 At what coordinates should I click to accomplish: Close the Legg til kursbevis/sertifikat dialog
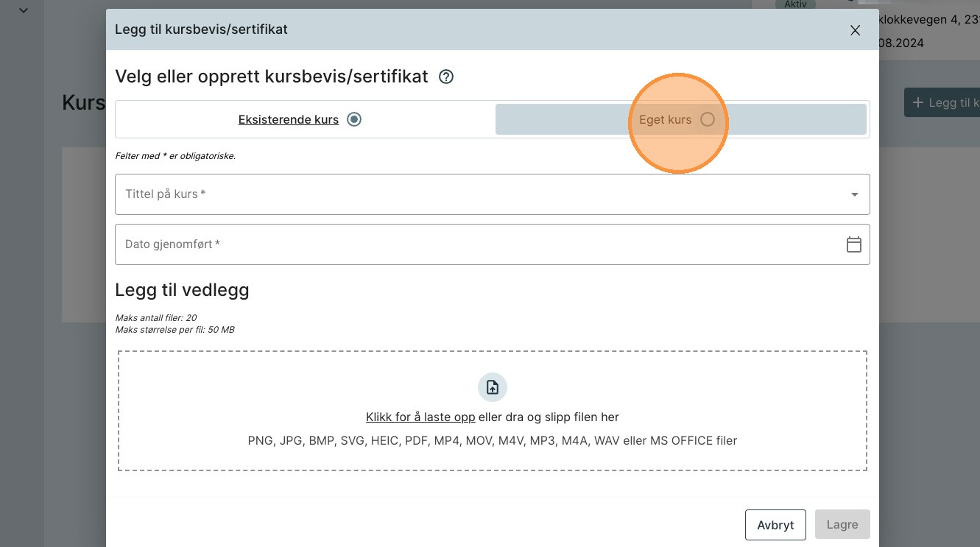click(855, 30)
